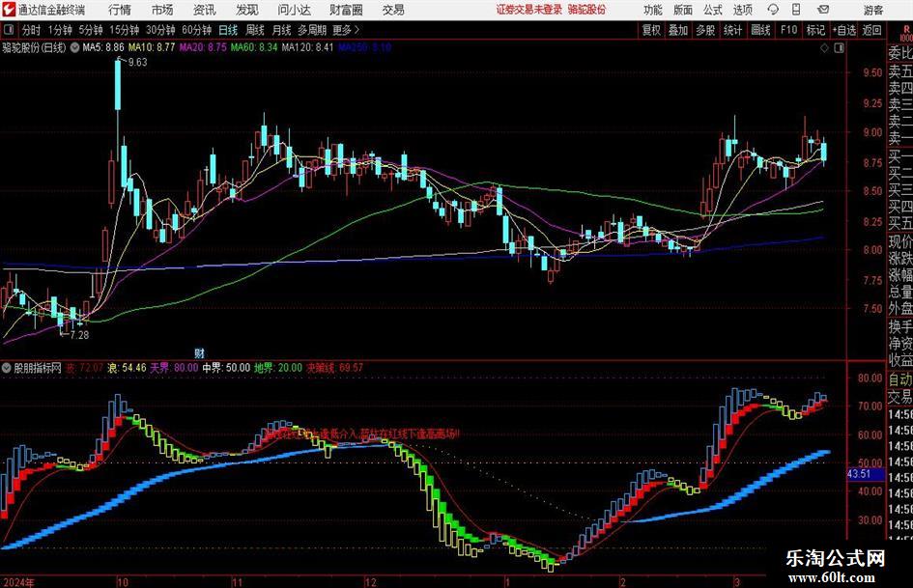This screenshot has width=913, height=588.
Task: Open the 交易 menu
Action: [x=393, y=10]
